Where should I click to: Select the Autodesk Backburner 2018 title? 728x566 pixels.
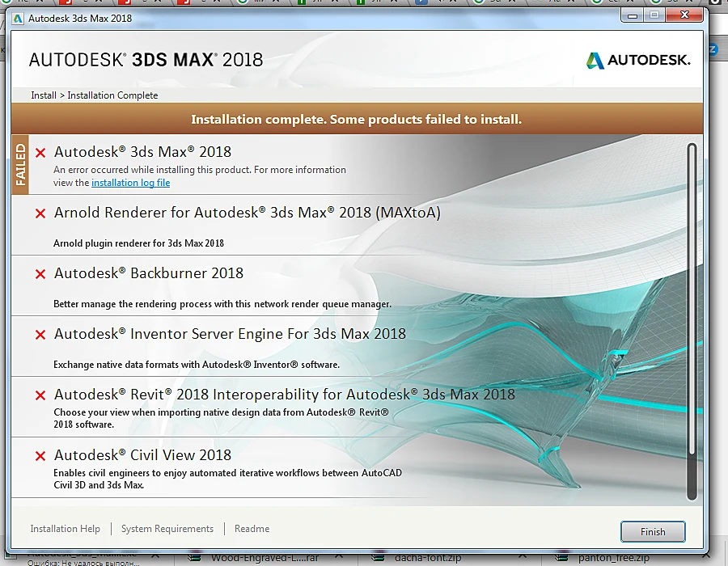pos(149,273)
